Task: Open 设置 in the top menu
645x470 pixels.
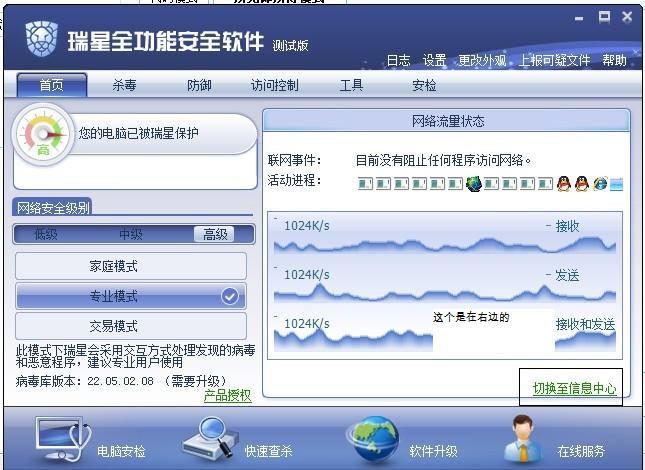Action: pyautogui.click(x=434, y=60)
